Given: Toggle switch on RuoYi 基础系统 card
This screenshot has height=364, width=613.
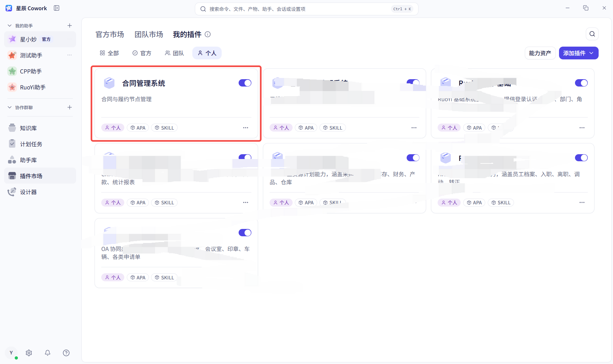Looking at the screenshot, I should 581,83.
